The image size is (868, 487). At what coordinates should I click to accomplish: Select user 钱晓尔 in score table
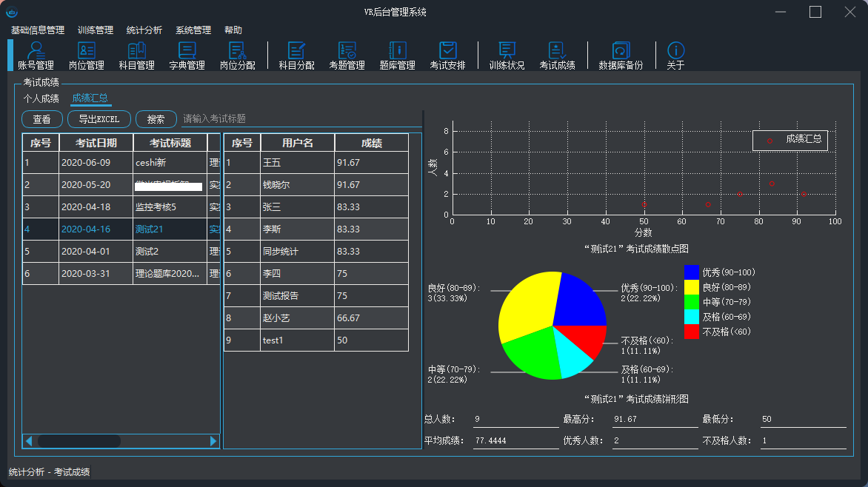[316, 185]
